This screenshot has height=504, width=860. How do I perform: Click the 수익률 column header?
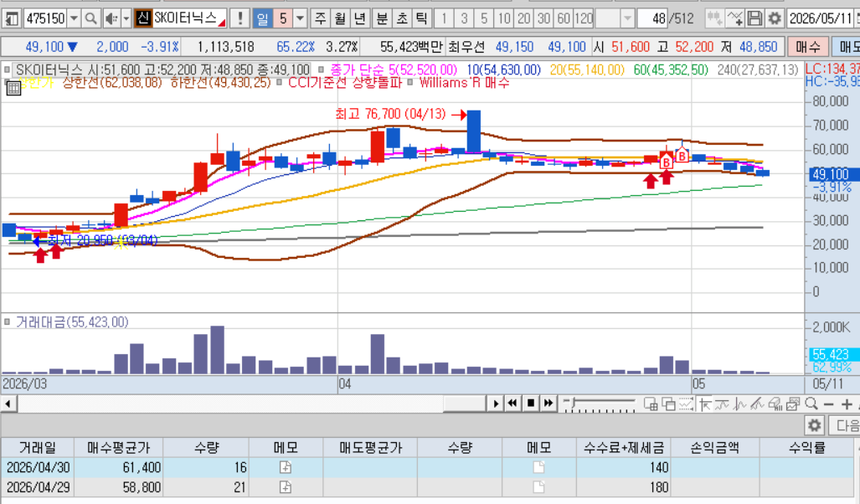[806, 448]
